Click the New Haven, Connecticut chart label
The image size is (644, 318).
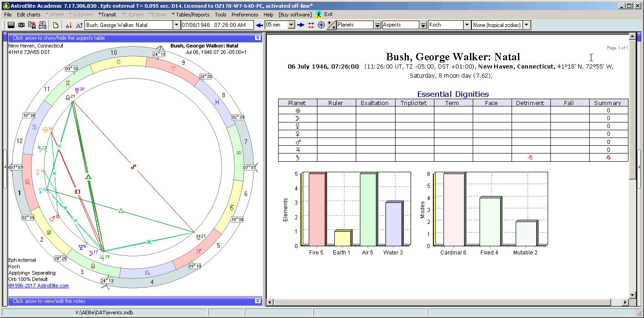[36, 46]
